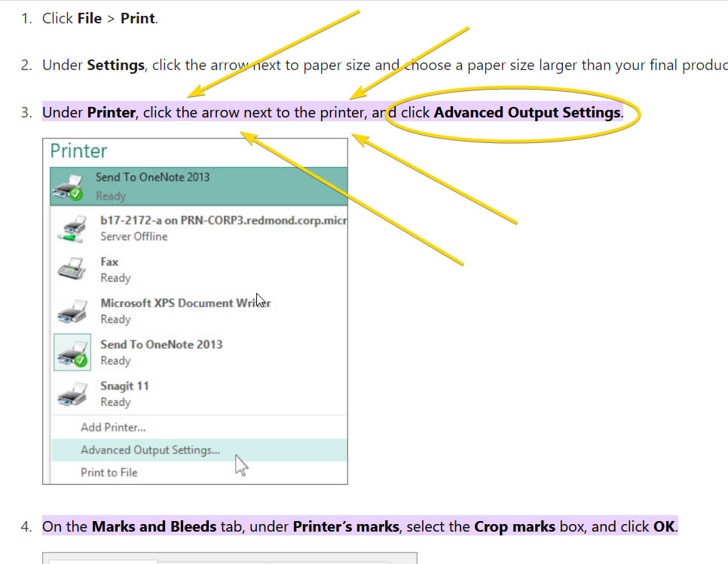Click the "Server Offline" status text
The width and height of the screenshot is (728, 564).
point(134,236)
